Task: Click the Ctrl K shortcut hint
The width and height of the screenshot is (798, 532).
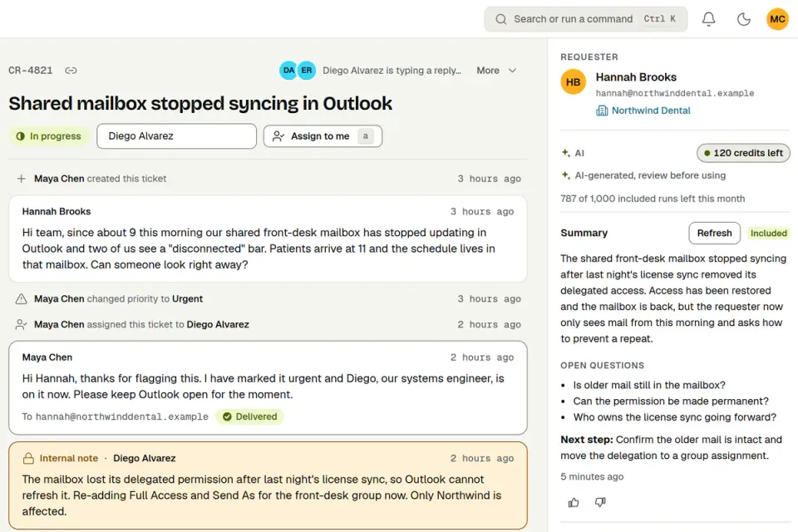Action: pyautogui.click(x=659, y=19)
